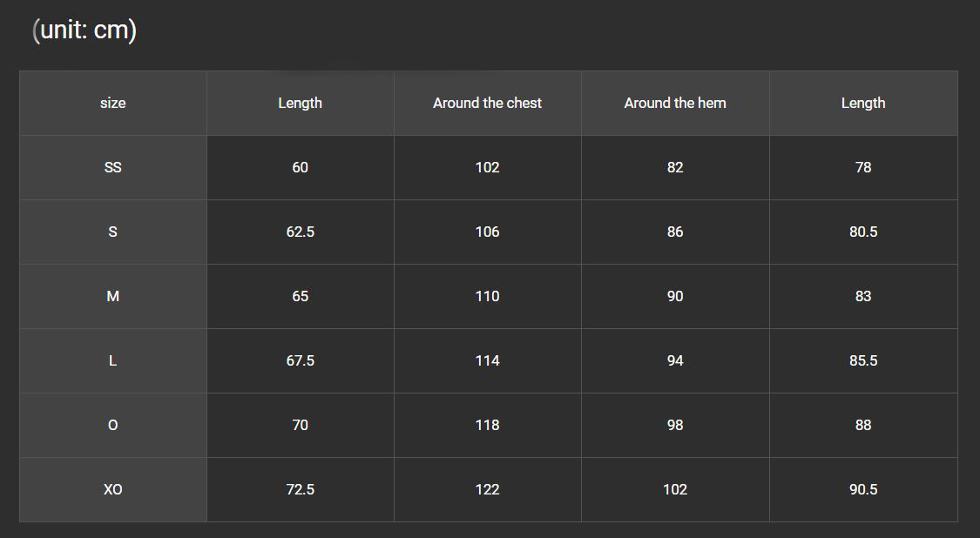Select the 62.5 length cell

pyautogui.click(x=301, y=232)
